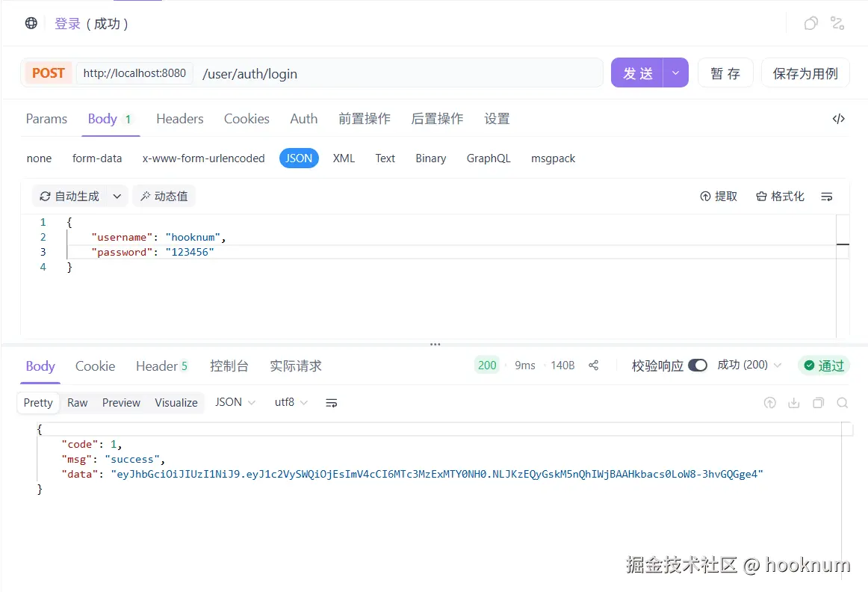
Task: Switch to the Headers request tab
Action: [179, 119]
